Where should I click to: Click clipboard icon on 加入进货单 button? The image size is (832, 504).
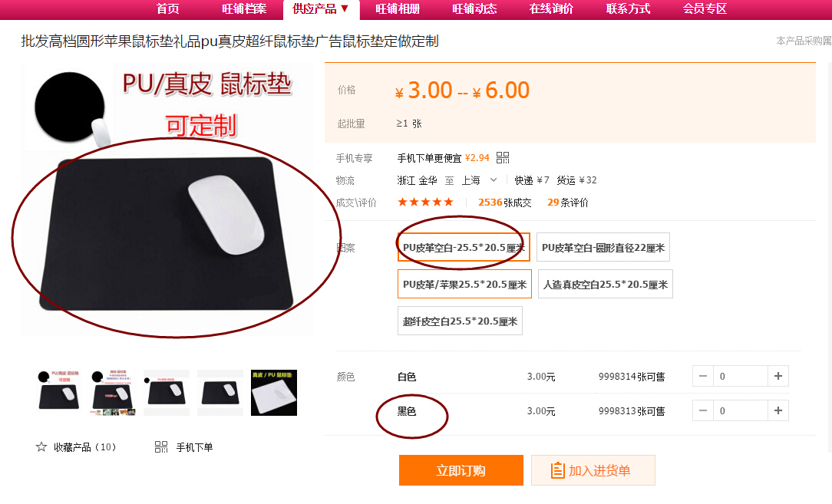point(557,470)
